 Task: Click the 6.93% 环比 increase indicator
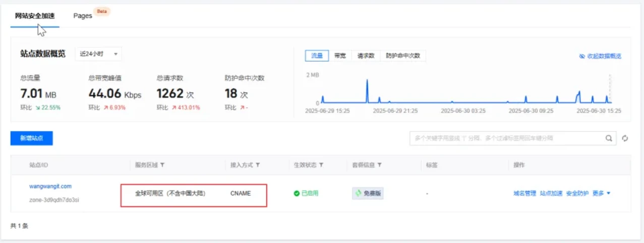[114, 108]
